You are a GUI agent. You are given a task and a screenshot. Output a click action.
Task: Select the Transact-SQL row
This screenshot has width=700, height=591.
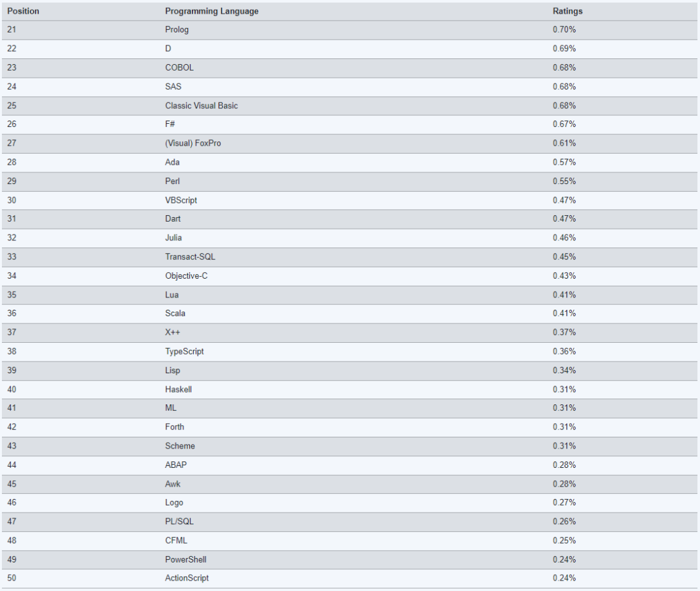349,257
